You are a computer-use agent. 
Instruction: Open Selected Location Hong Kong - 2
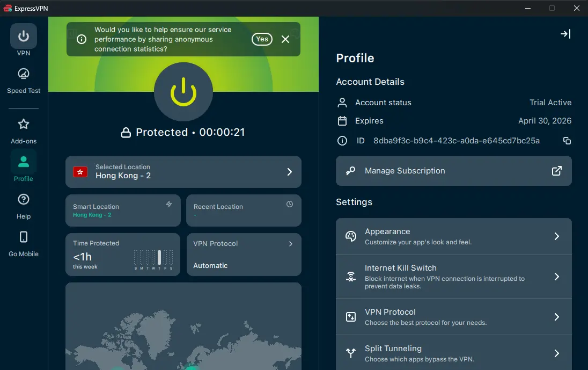183,171
